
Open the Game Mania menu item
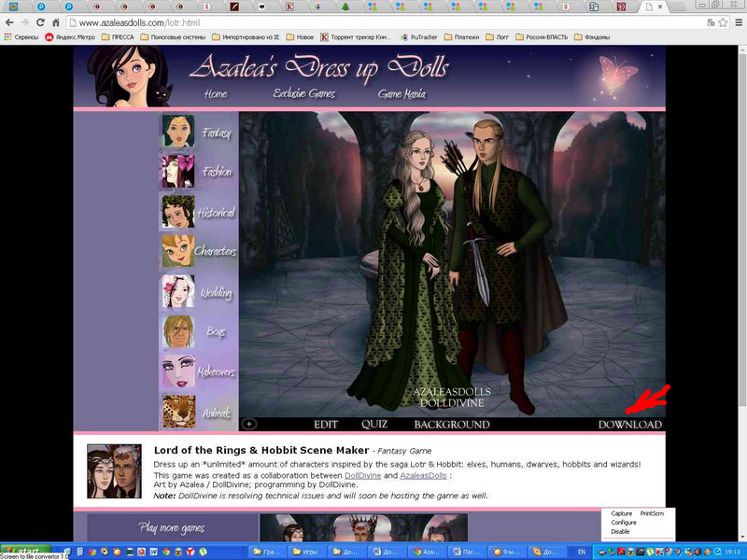coord(402,94)
